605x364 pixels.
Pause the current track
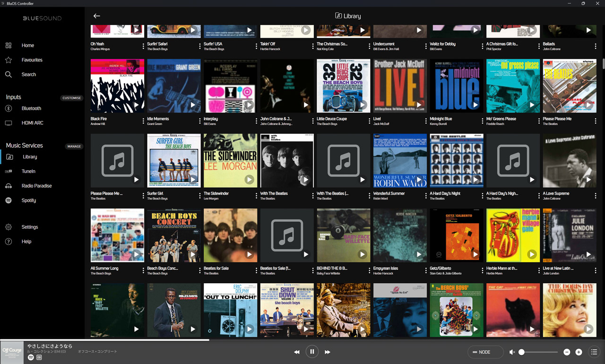[312, 352]
